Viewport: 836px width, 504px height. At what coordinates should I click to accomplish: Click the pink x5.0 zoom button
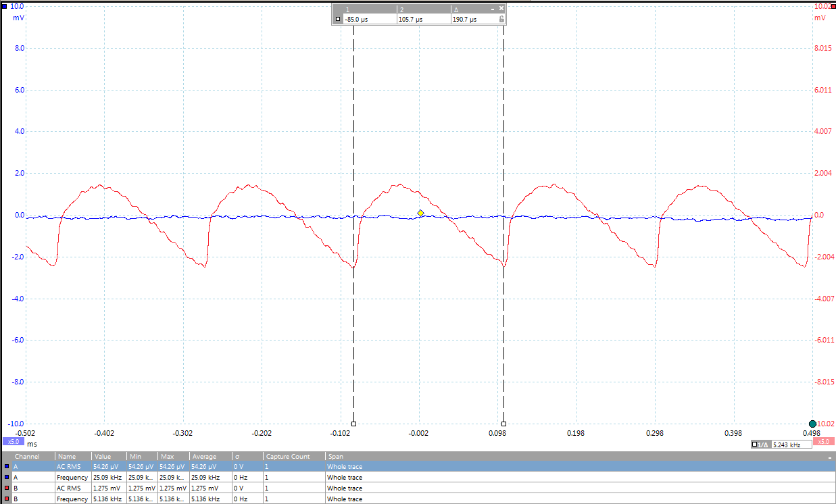822,442
